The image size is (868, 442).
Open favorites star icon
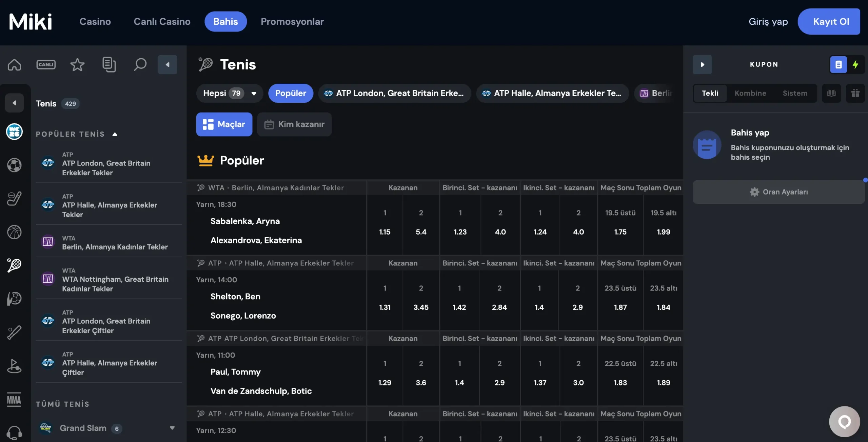coord(77,64)
